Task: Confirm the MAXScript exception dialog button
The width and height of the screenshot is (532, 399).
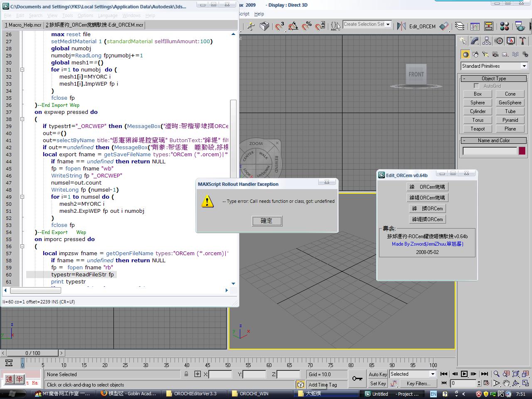Action: (x=267, y=221)
